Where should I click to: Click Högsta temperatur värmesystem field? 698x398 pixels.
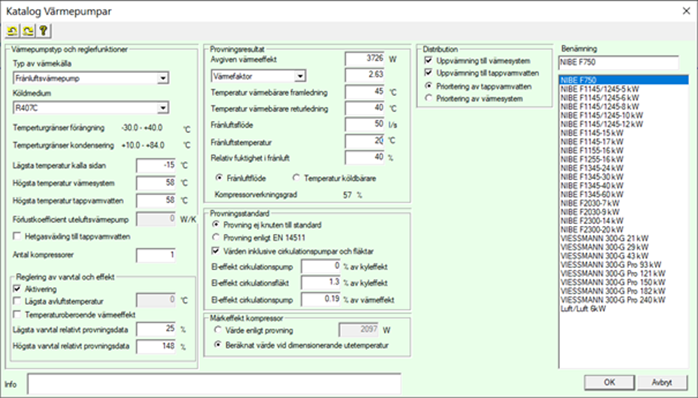156,183
